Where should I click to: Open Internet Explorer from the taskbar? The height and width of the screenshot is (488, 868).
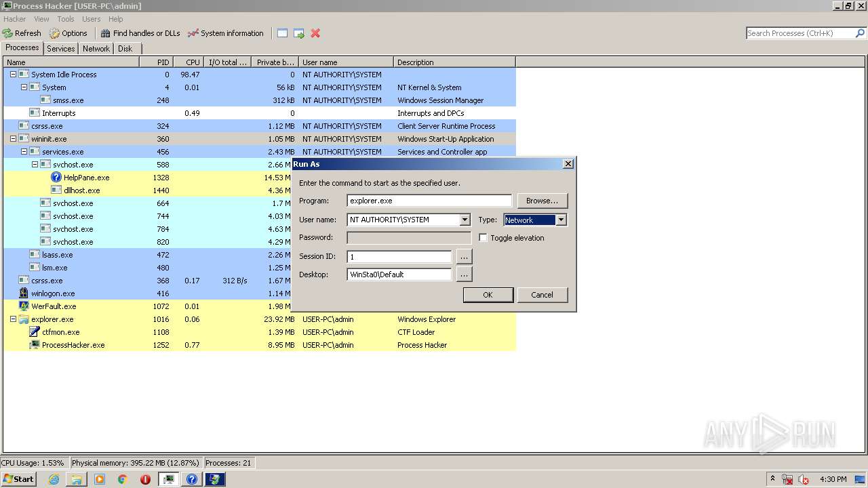(x=54, y=479)
